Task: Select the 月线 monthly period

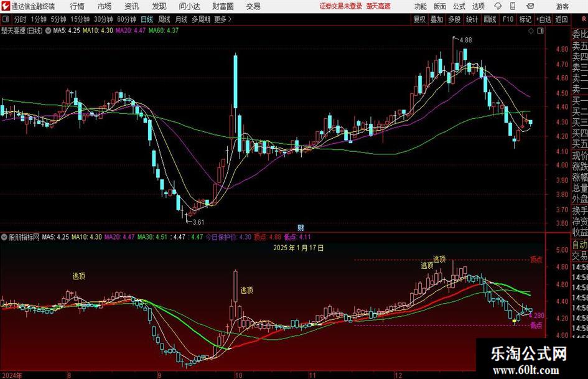Action: click(181, 19)
